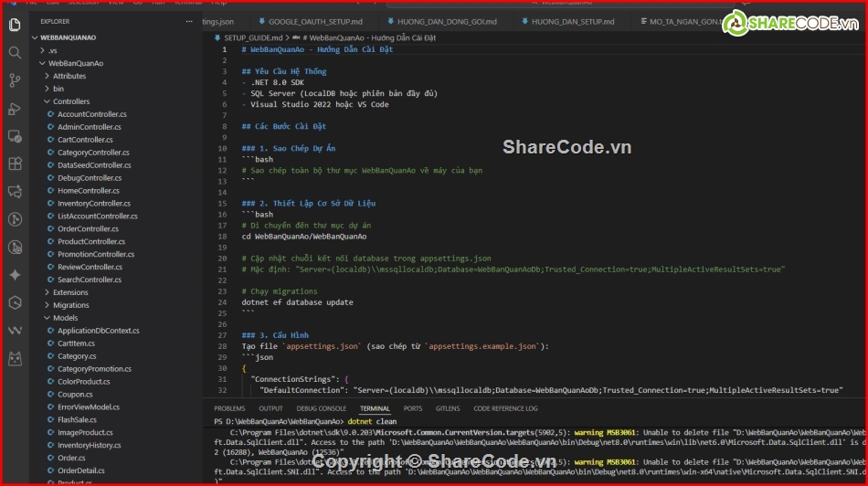Open ApplicationDbContext.cs
The image size is (868, 486).
point(99,331)
